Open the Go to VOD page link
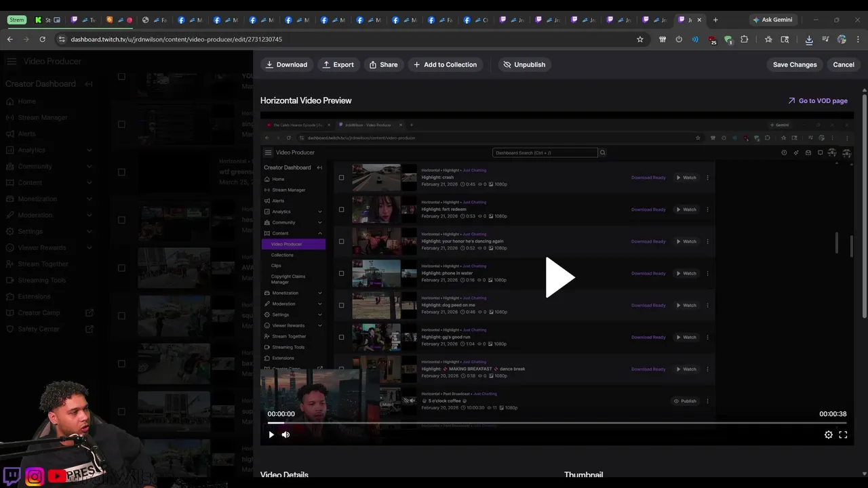 click(818, 101)
